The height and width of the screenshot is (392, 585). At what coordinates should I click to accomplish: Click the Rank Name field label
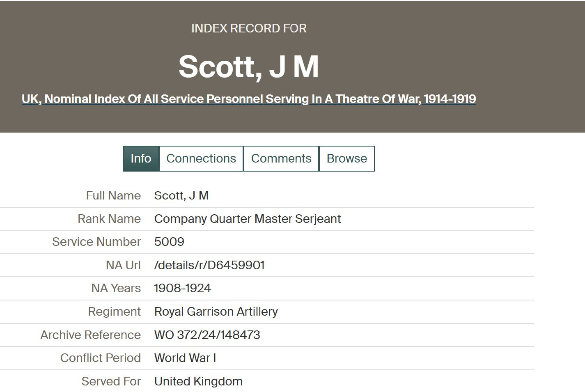(109, 219)
